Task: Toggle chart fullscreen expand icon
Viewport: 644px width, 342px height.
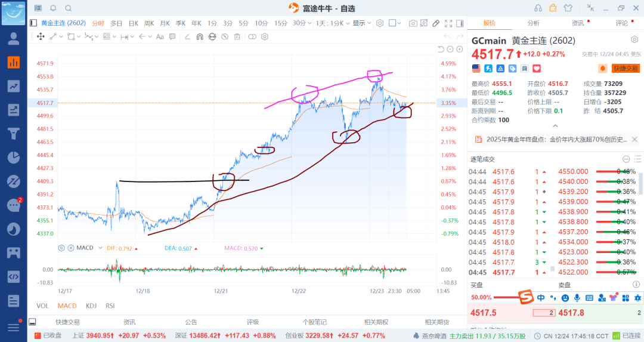Action: (x=448, y=23)
